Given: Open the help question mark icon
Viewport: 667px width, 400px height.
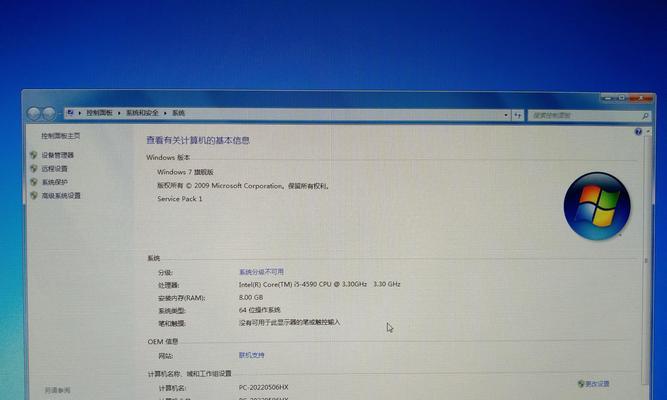Looking at the screenshot, I should coord(637,132).
